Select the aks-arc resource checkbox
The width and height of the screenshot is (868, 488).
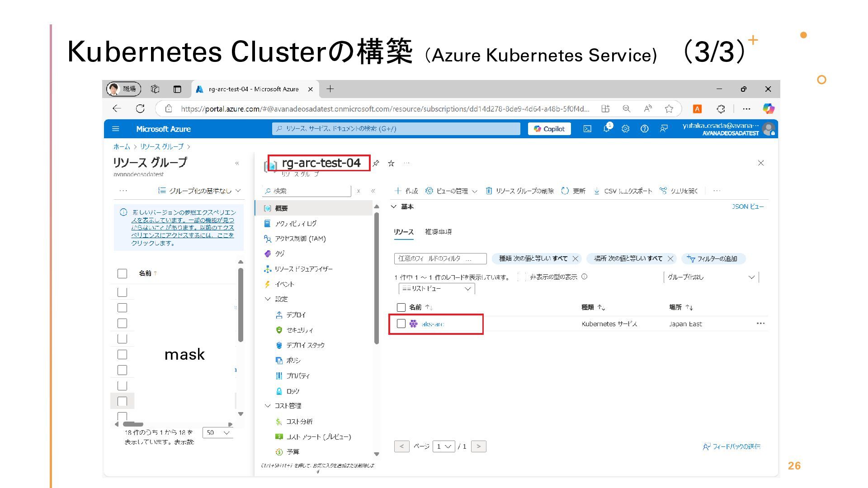[x=401, y=324]
